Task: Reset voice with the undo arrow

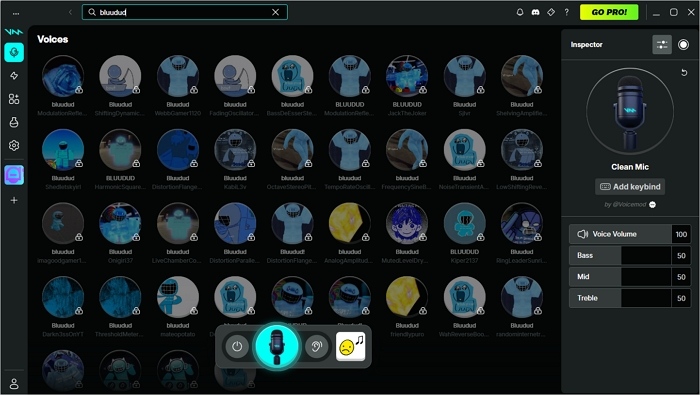Action: pyautogui.click(x=684, y=72)
